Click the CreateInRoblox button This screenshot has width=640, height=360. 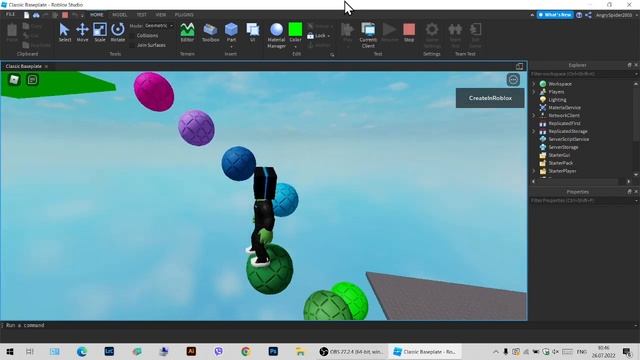[x=490, y=98]
